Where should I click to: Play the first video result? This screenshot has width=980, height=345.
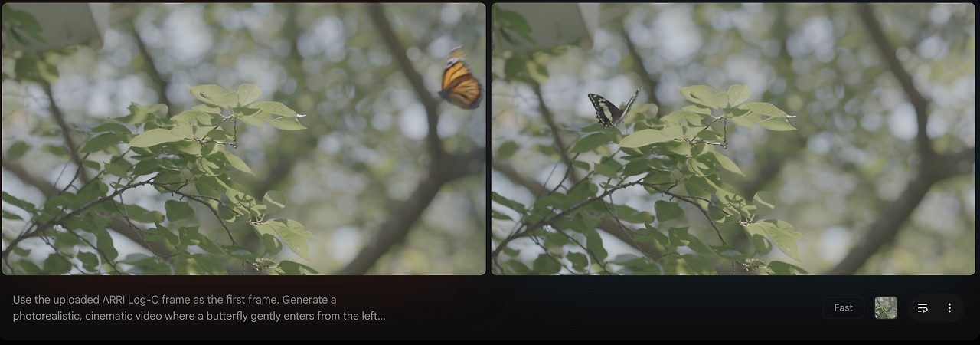(x=244, y=139)
